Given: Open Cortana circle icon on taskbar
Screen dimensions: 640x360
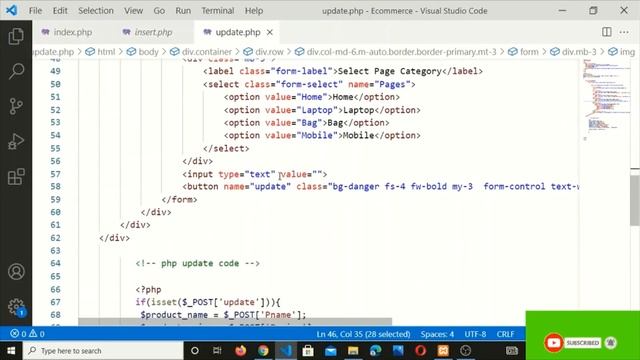Looking at the screenshot, I should pos(195,351).
